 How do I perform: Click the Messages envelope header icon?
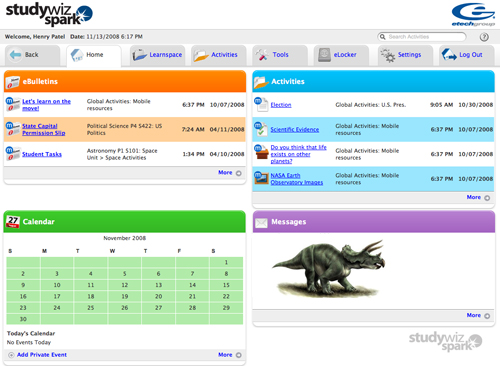[261, 223]
